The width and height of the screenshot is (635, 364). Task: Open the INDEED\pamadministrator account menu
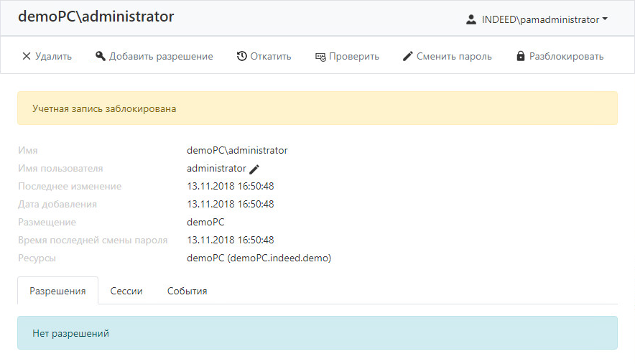tap(537, 19)
